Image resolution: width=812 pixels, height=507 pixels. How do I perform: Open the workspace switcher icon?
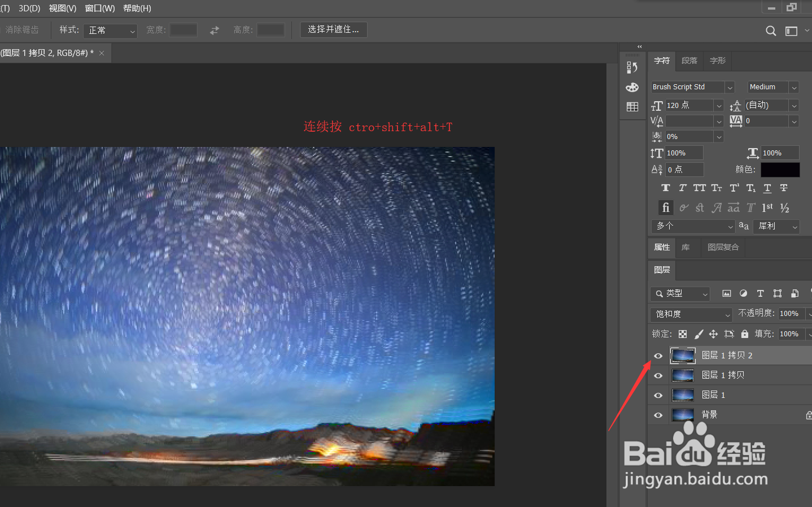792,31
